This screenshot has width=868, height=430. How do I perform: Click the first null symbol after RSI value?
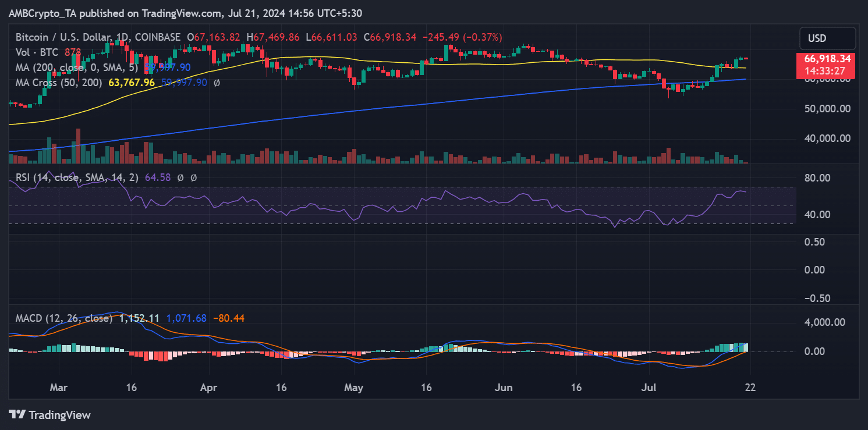180,177
